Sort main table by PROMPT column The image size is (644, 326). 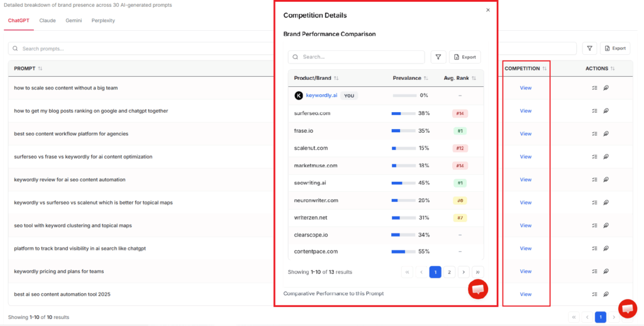click(40, 69)
